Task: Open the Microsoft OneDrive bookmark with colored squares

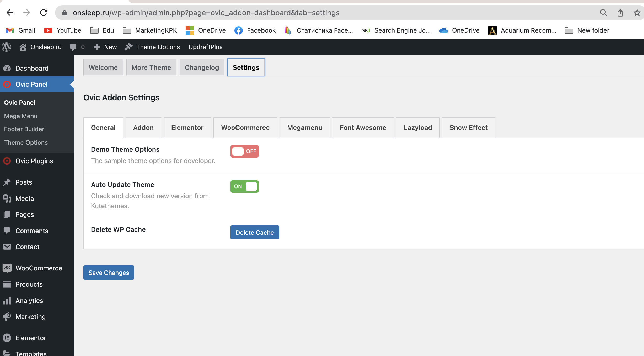Action: [x=206, y=30]
